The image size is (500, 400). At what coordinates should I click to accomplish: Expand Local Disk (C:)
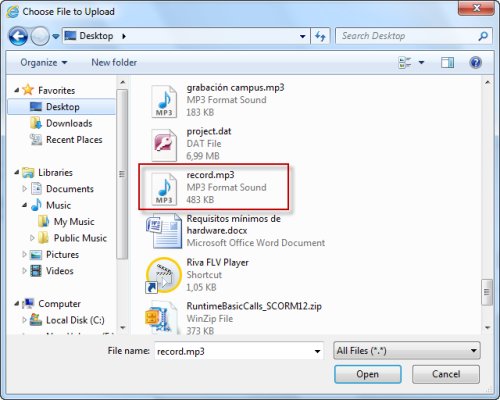[24, 320]
